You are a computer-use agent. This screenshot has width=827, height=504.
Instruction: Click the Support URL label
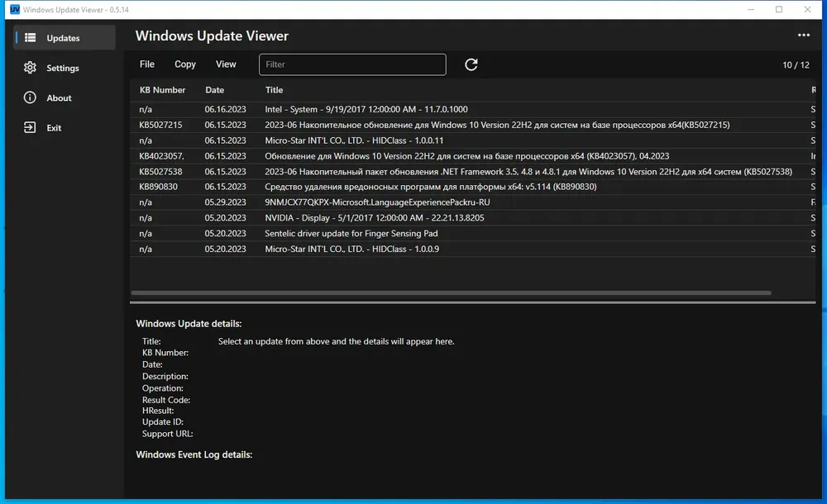click(168, 434)
